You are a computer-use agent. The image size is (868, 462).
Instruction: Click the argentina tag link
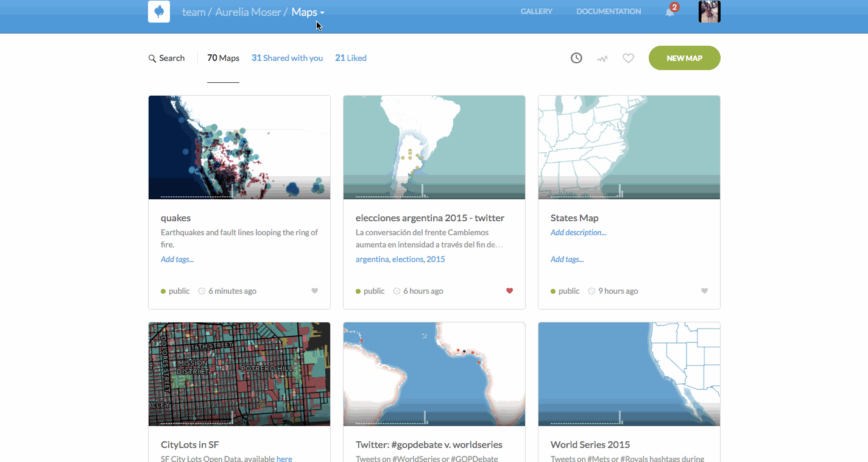tap(372, 259)
